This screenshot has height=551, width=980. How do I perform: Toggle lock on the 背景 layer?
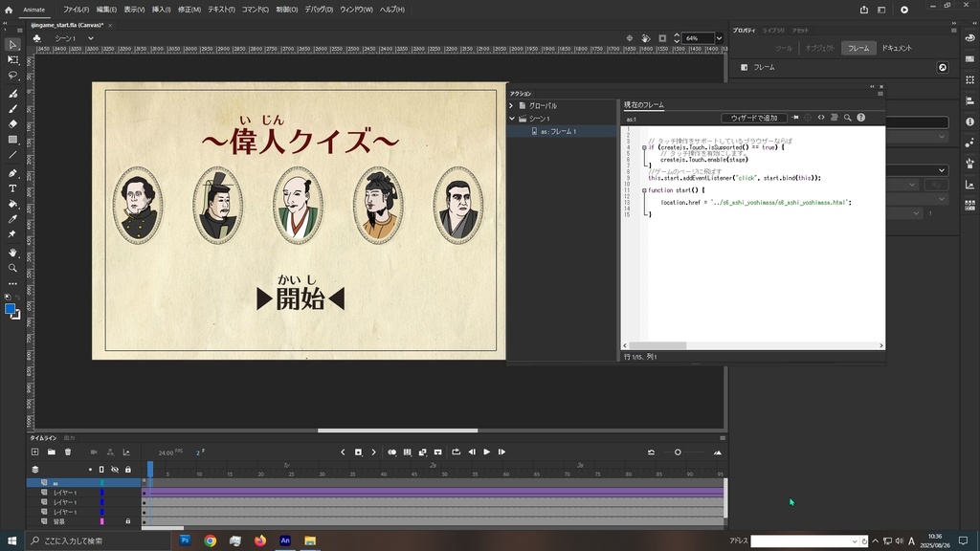point(127,521)
